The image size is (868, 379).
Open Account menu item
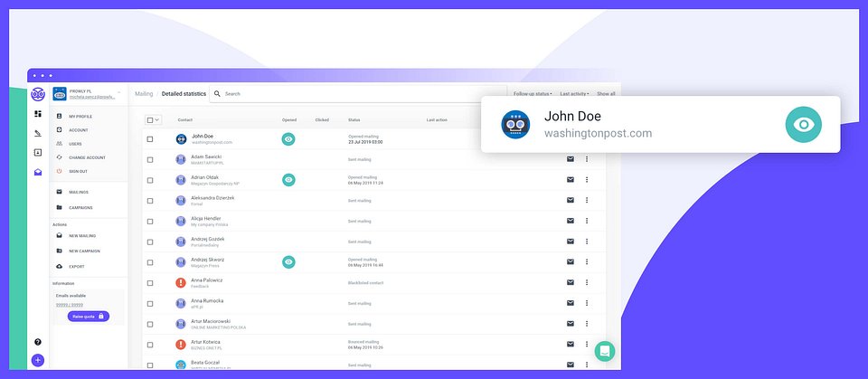click(78, 130)
